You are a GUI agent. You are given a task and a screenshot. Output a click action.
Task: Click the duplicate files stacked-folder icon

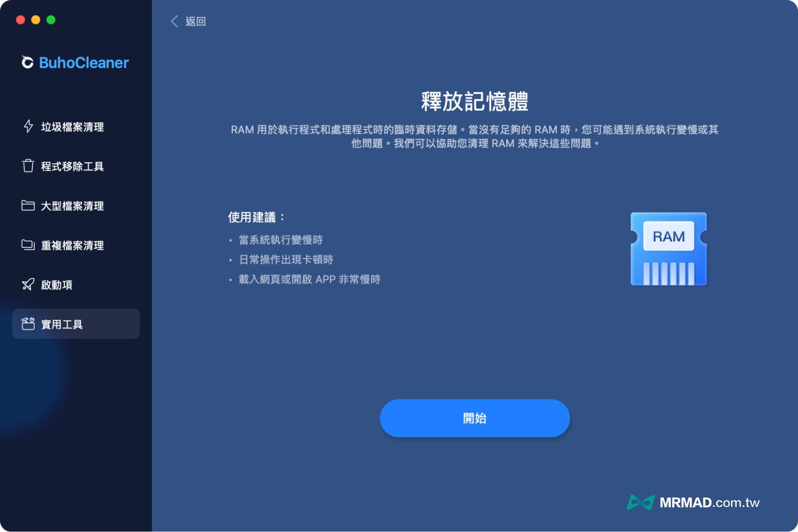(x=28, y=245)
